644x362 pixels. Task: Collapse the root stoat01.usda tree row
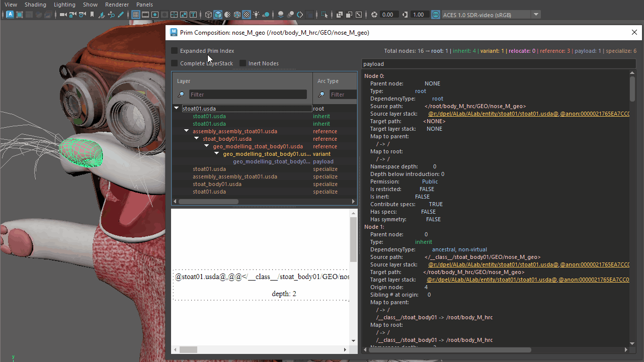pyautogui.click(x=177, y=108)
